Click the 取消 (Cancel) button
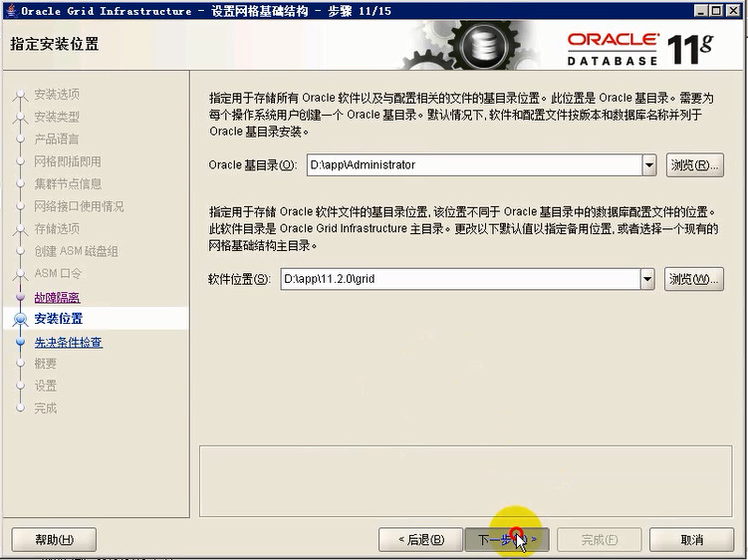Screen dimensions: 748x560 [691, 539]
